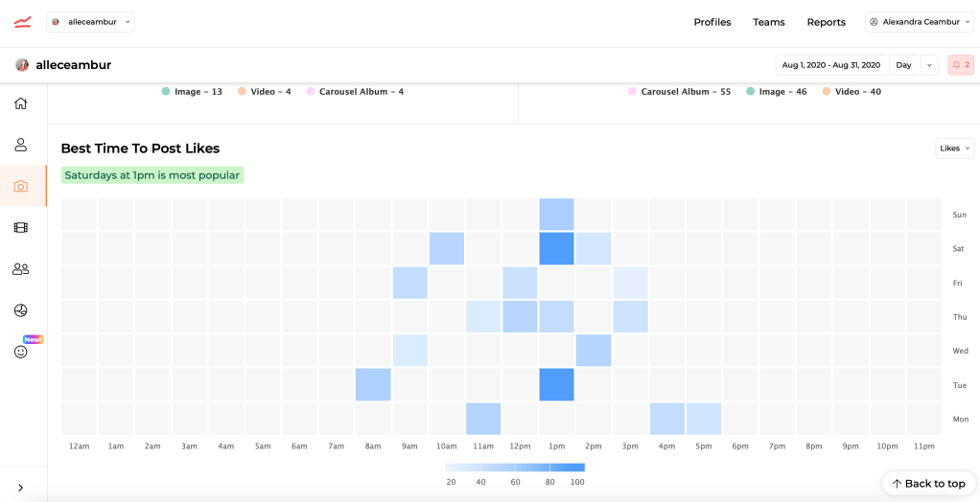The height and width of the screenshot is (502, 980).
Task: Open the pie chart icon in sidebar
Action: coord(20,310)
